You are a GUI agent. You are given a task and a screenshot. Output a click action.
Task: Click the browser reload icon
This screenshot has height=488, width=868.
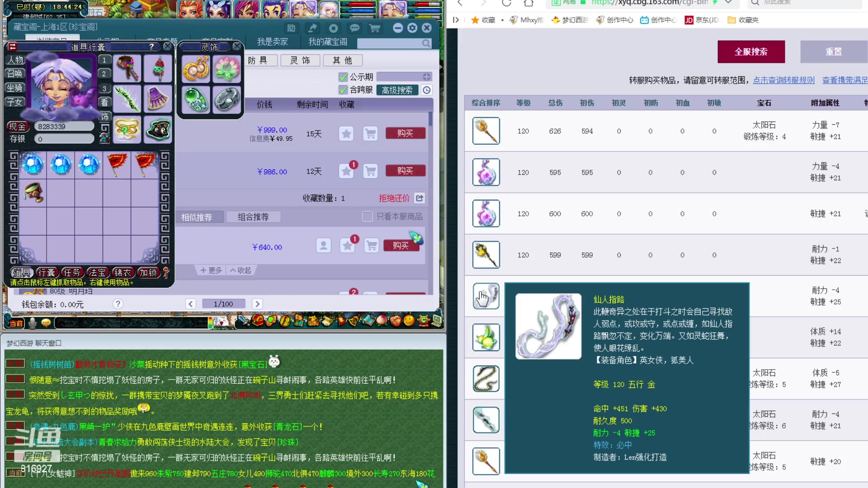tap(506, 3)
